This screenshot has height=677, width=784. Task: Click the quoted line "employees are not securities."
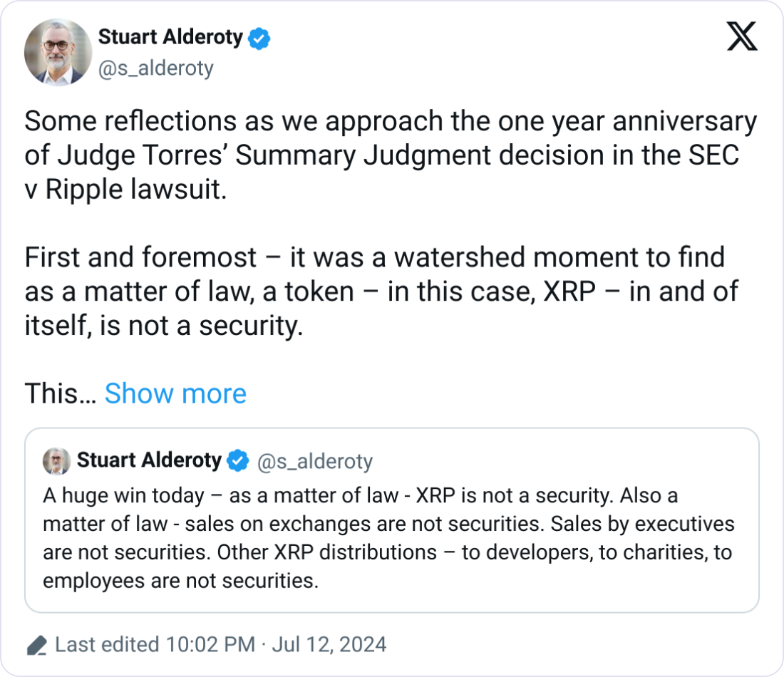coord(180,580)
